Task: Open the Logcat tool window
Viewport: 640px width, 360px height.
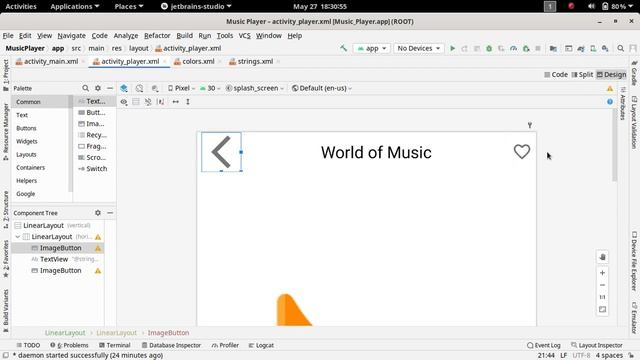Action: tap(261, 345)
